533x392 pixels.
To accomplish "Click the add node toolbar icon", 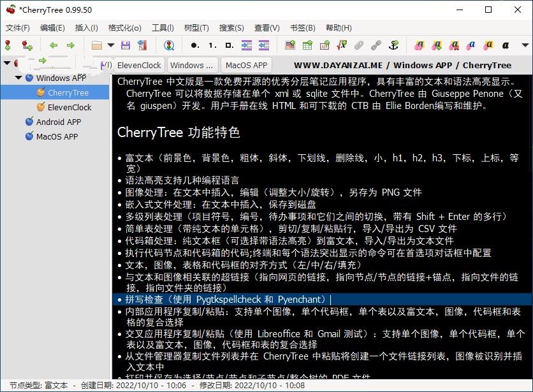I will (8, 45).
